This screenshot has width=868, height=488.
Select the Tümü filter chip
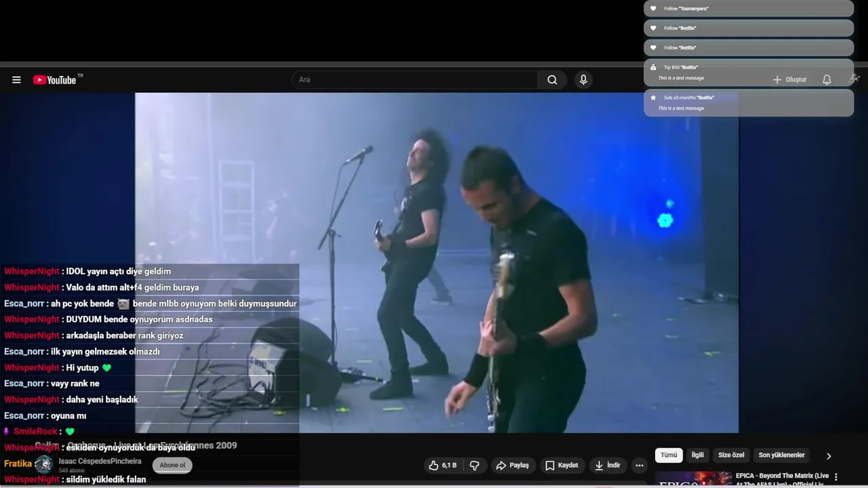pyautogui.click(x=669, y=455)
